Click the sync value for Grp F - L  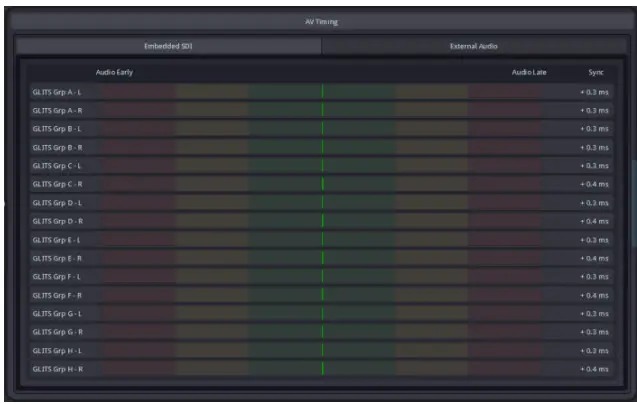pos(594,277)
